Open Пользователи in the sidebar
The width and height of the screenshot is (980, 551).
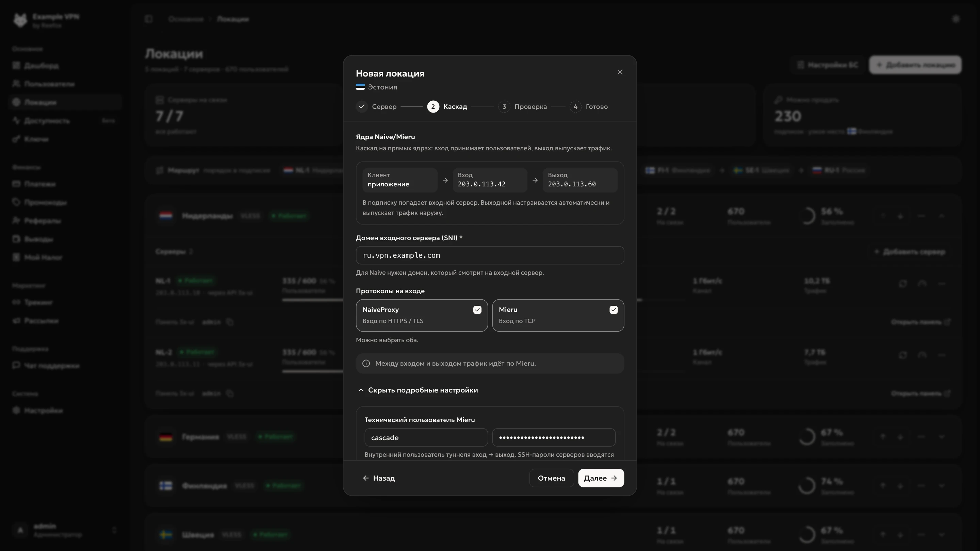[x=65, y=84]
